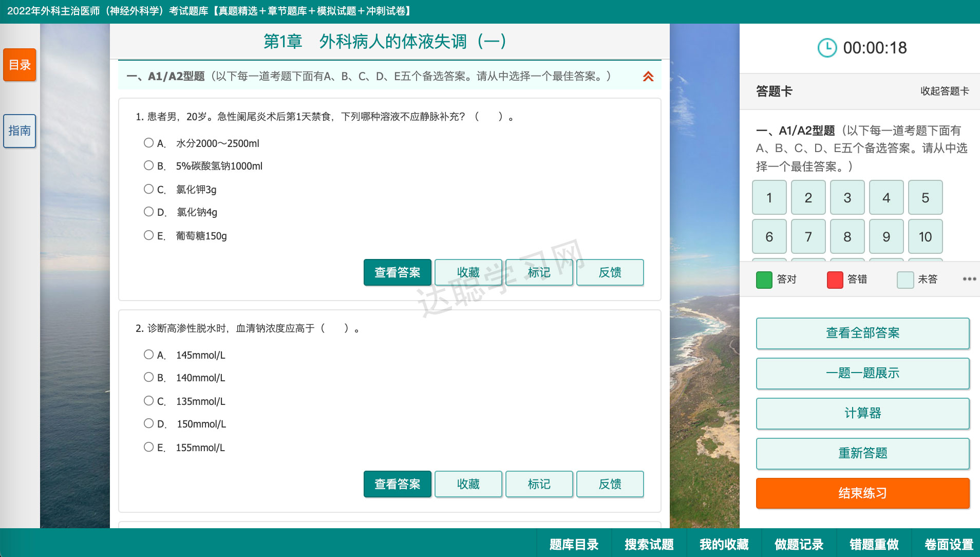The width and height of the screenshot is (980, 557).
Task: Open 我的收藏 in bottom bar
Action: point(724,544)
